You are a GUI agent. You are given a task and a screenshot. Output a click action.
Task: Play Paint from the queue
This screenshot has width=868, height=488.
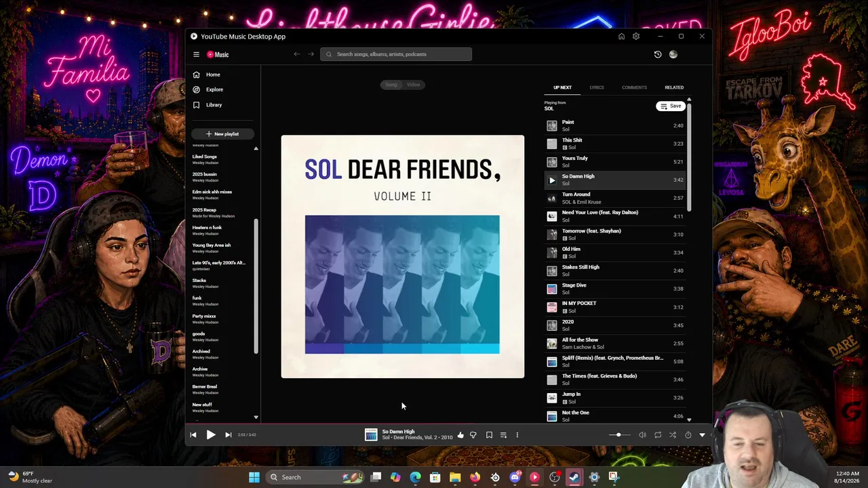[614, 125]
